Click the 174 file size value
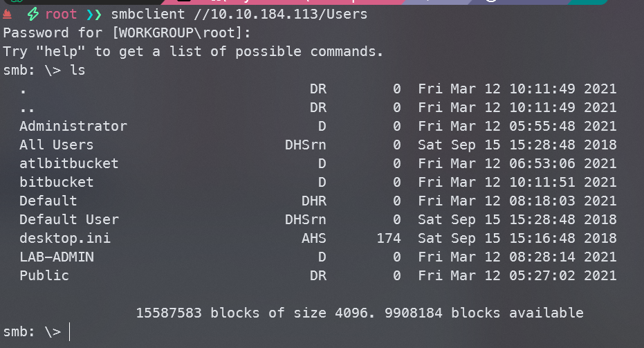Screen dimensions: 644x348 click(x=389, y=238)
